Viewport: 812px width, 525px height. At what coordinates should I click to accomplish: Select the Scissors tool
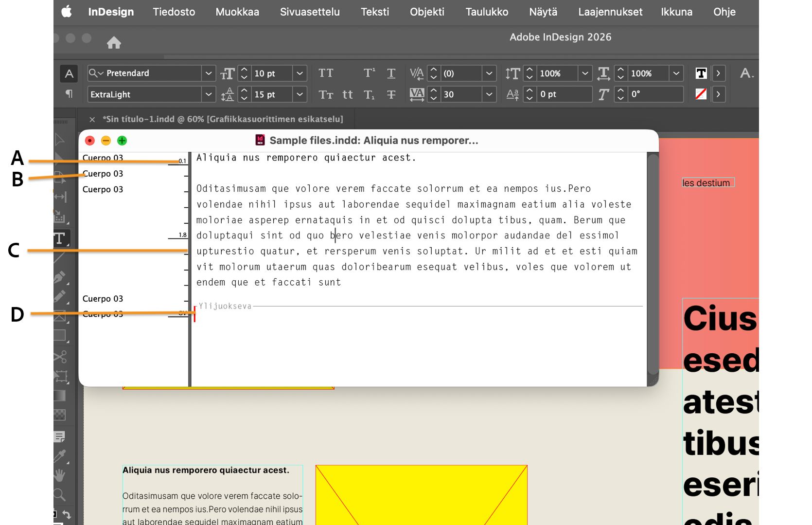tap(60, 357)
